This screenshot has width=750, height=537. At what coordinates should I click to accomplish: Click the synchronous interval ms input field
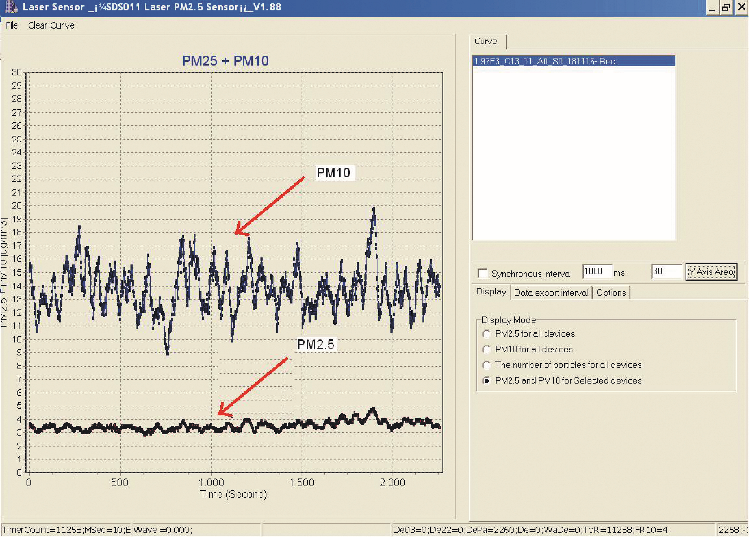coord(596,272)
